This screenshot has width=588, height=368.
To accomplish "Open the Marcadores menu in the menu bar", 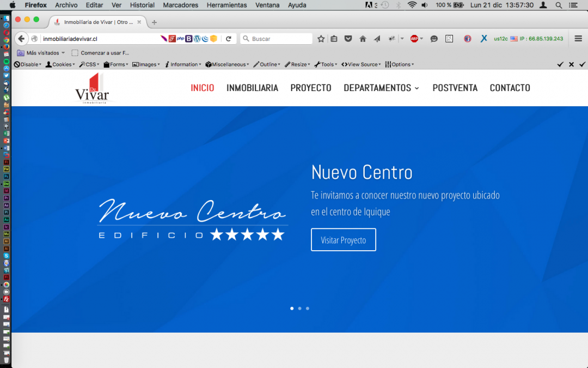I will [x=181, y=5].
